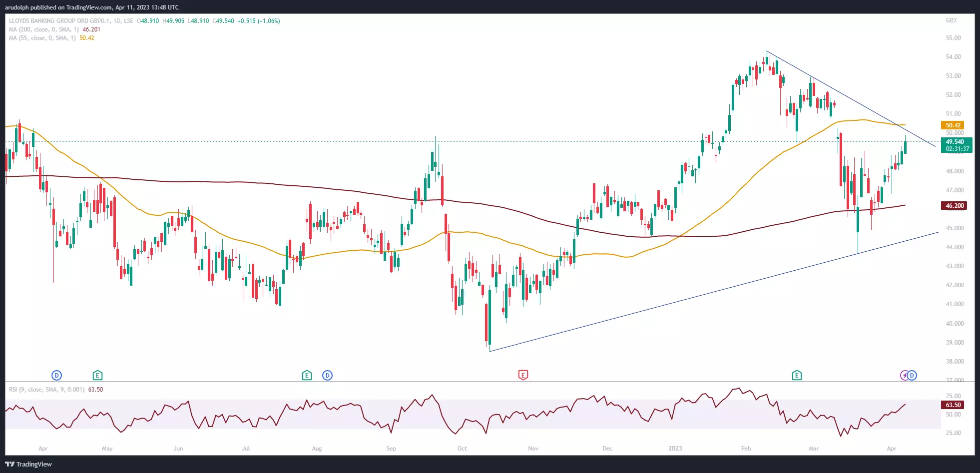Click the 38.000 price axis label

click(955, 362)
